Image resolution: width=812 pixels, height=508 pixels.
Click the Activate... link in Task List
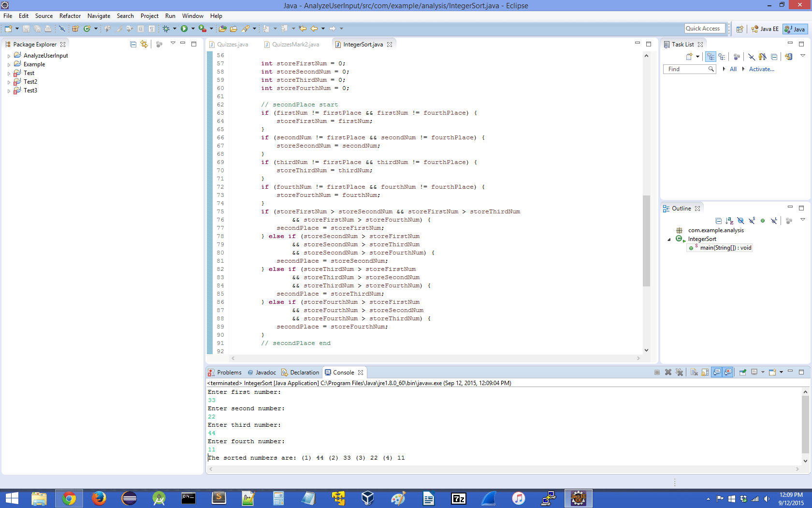pyautogui.click(x=761, y=69)
